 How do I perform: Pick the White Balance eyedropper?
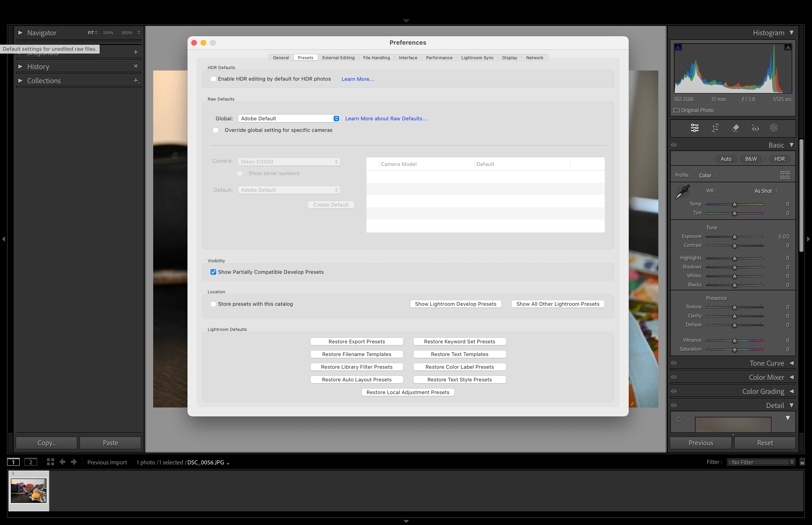coord(683,192)
